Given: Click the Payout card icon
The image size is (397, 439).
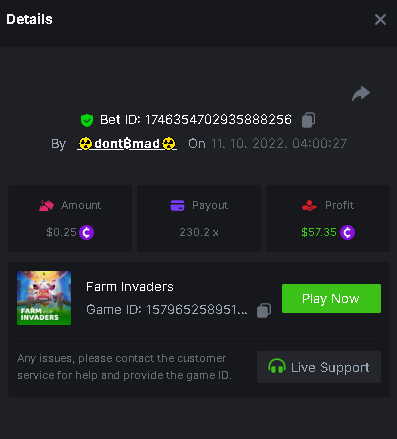Looking at the screenshot, I should click(177, 205).
